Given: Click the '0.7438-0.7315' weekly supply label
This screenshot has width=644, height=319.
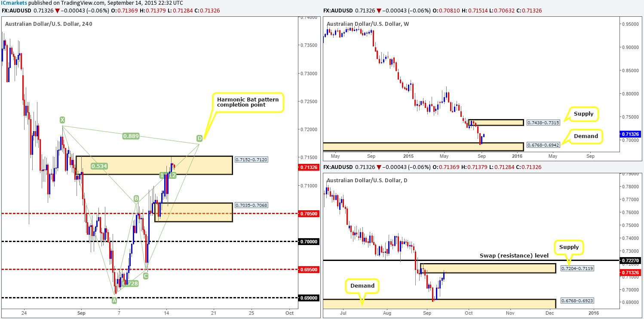Looking at the screenshot, I should pos(543,123).
